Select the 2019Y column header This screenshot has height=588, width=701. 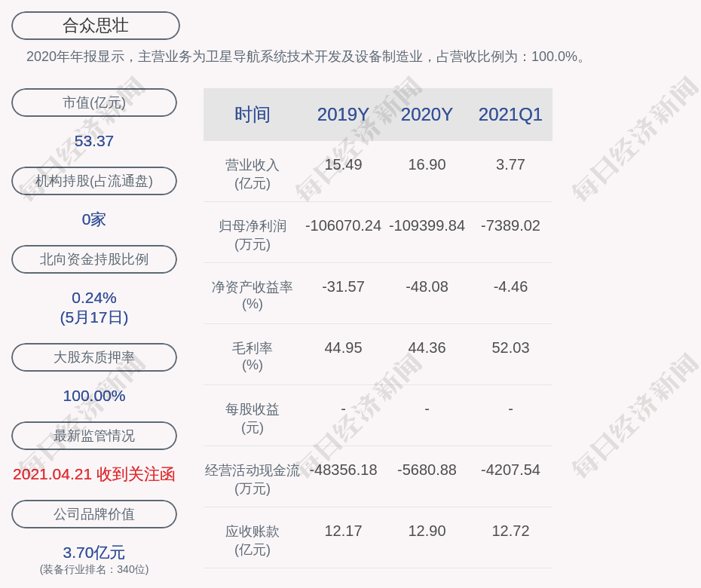(343, 115)
